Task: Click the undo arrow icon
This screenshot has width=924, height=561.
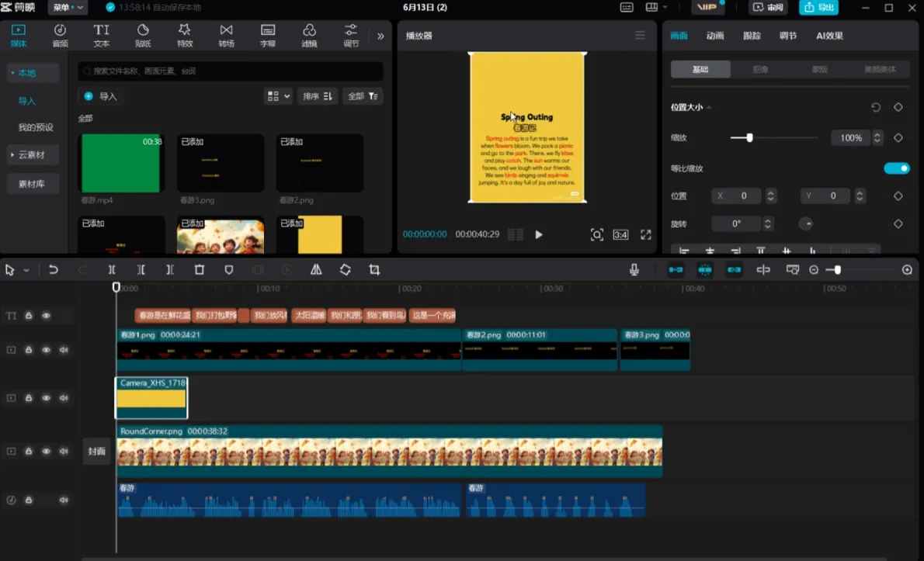Action: click(53, 269)
